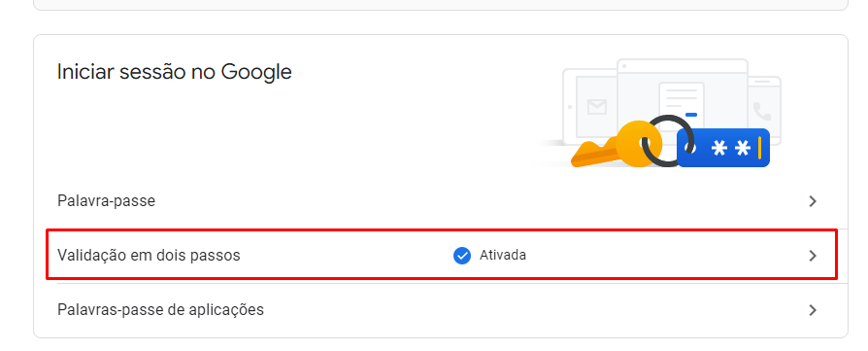The width and height of the screenshot is (868, 351).
Task: Click the envelope icon on tablet illustration
Action: pos(597,106)
